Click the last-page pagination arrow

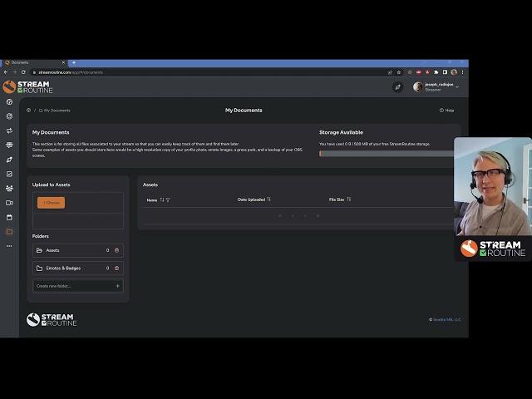[318, 216]
